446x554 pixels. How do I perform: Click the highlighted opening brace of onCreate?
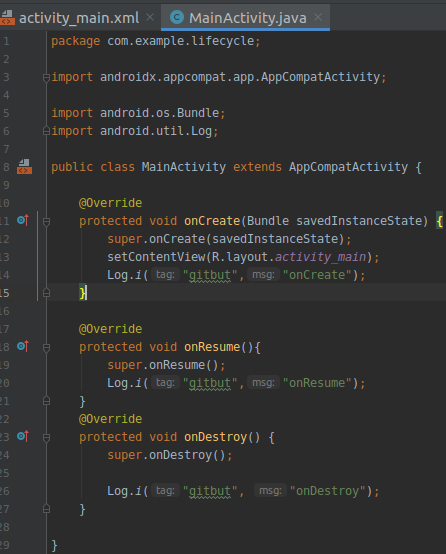(x=440, y=221)
